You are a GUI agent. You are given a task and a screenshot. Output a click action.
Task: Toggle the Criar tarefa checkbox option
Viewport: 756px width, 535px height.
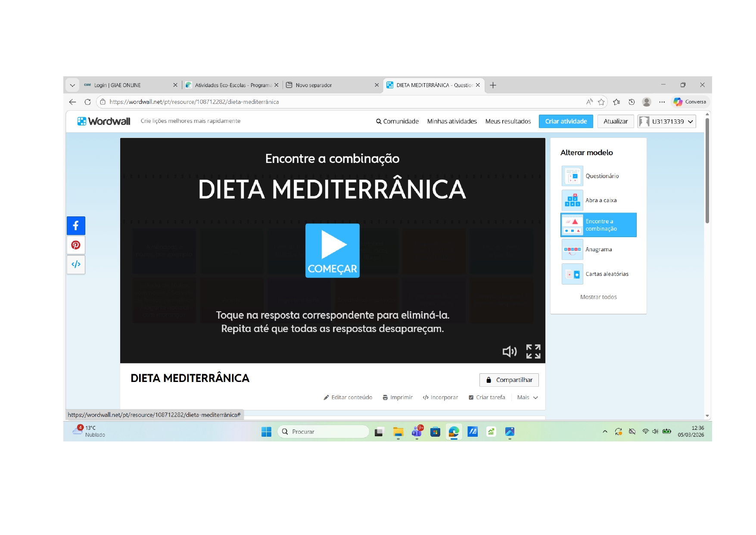(x=487, y=397)
